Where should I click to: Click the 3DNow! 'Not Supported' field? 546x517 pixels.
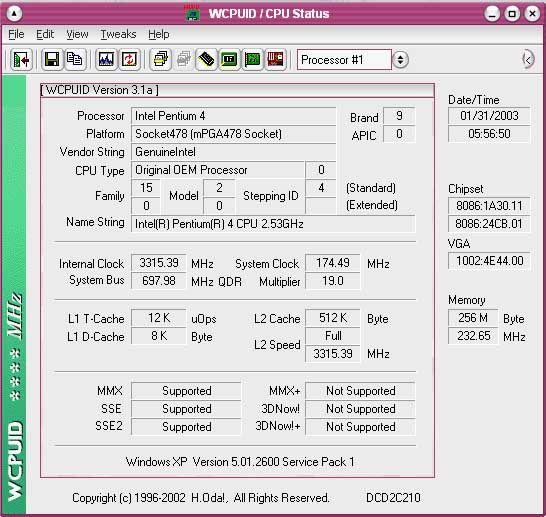360,409
